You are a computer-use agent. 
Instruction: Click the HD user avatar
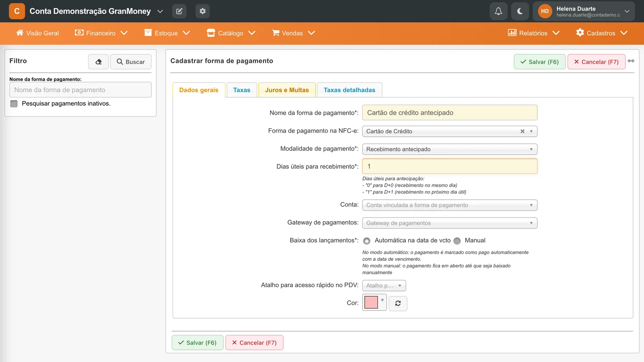click(x=545, y=11)
